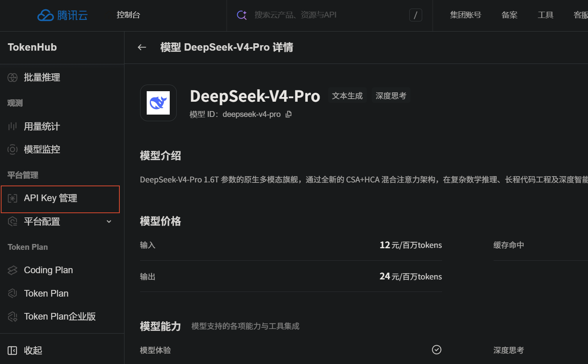This screenshot has height=364, width=588.
Task: Click the 输入 price row label
Action: point(147,245)
